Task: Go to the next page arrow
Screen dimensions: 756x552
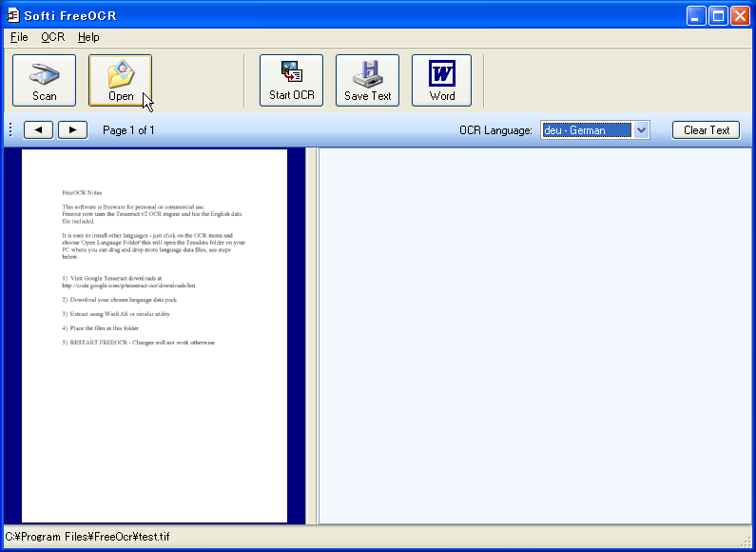Action: (x=73, y=129)
